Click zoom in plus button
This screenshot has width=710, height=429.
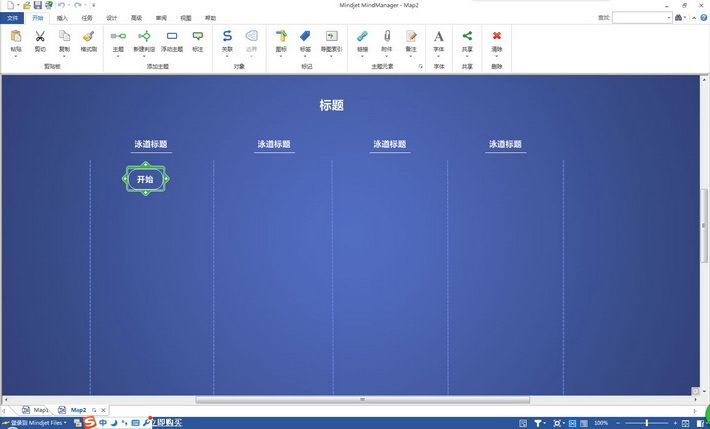pos(675,423)
